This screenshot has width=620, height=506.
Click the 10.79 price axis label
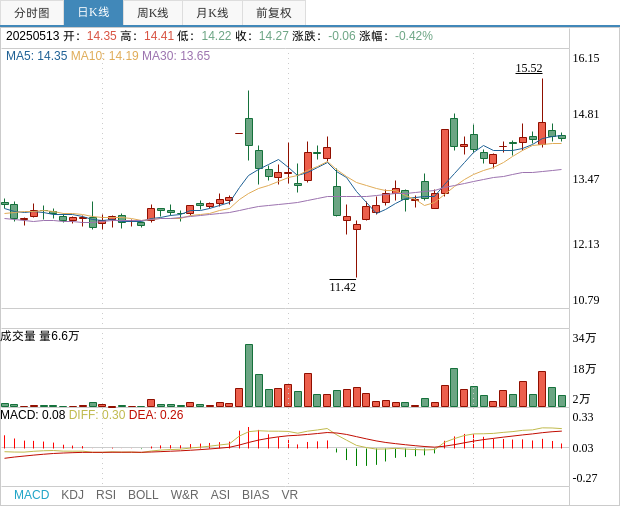[586, 300]
